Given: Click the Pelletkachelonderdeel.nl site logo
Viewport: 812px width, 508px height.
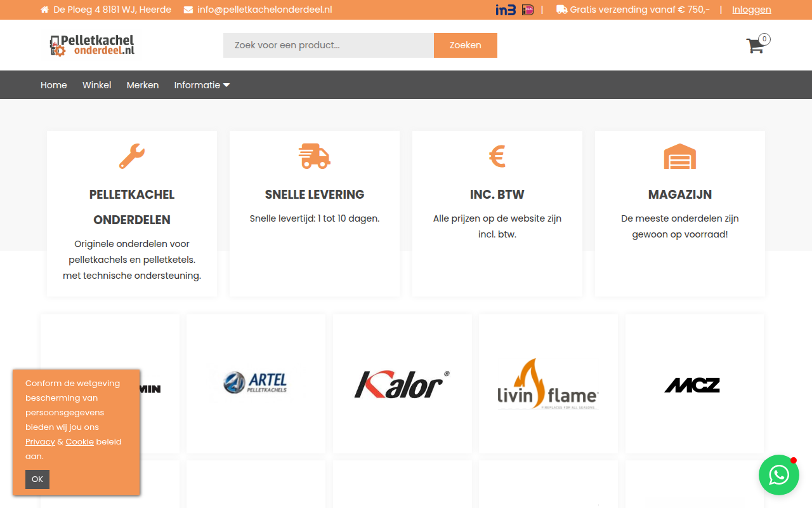Looking at the screenshot, I should click(92, 45).
